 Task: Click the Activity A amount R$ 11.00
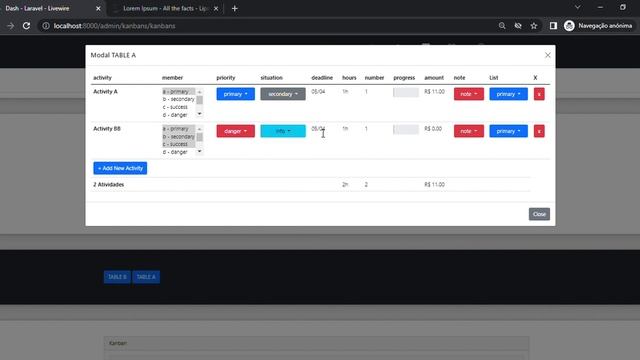click(x=434, y=91)
